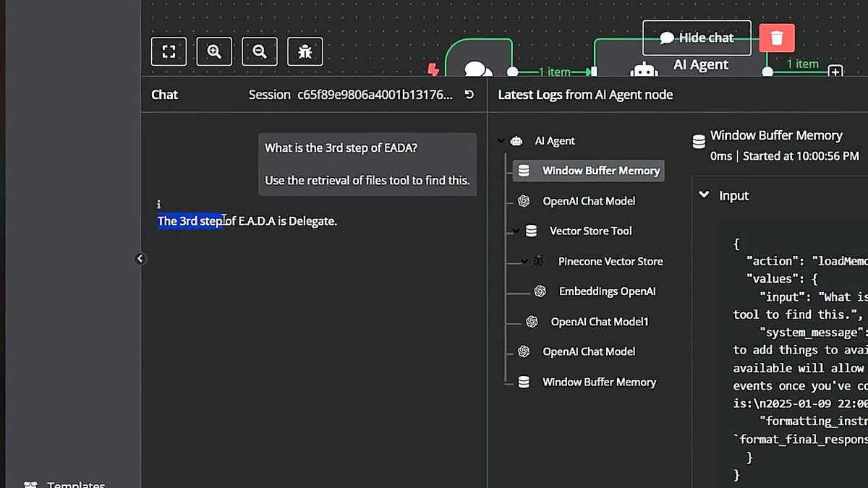Viewport: 868px width, 488px height.
Task: Click the fit-to-view canvas icon
Action: pyautogui.click(x=169, y=51)
